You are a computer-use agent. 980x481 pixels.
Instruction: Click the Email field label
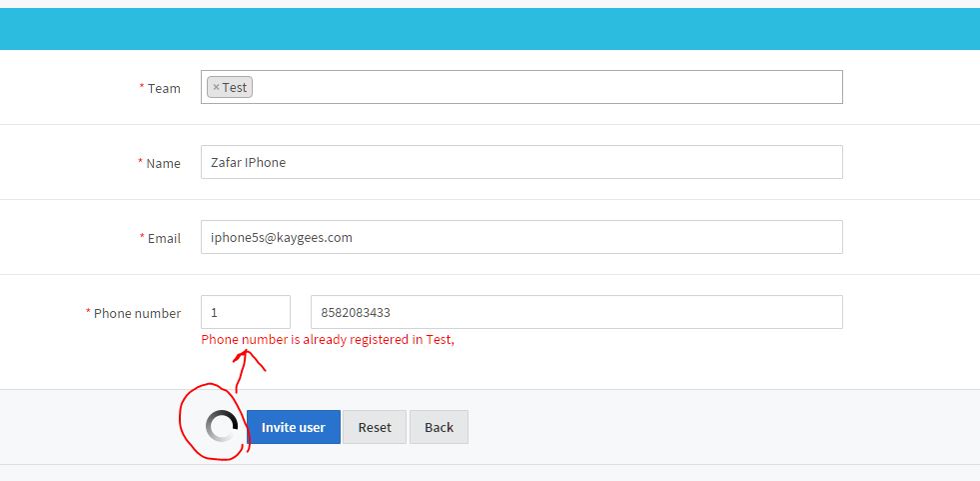pos(164,238)
